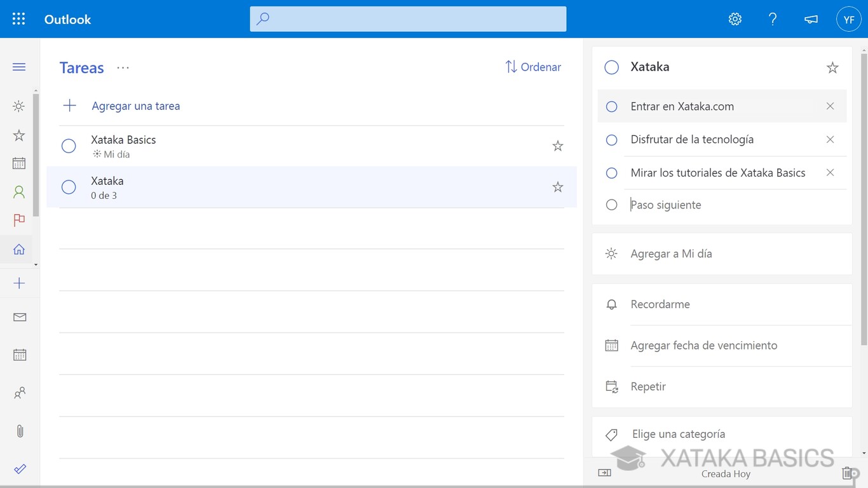Mark Xataka Basics task as completed
The width and height of the screenshot is (868, 488).
pyautogui.click(x=69, y=146)
